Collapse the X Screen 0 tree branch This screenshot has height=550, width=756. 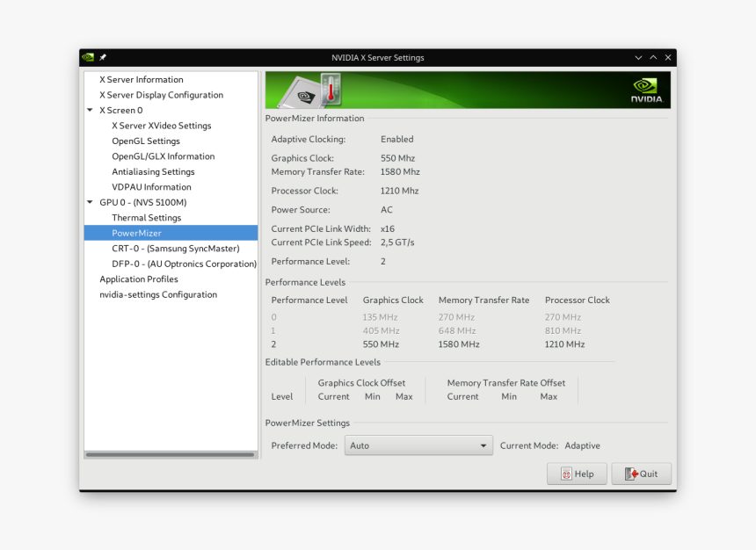[x=89, y=110]
